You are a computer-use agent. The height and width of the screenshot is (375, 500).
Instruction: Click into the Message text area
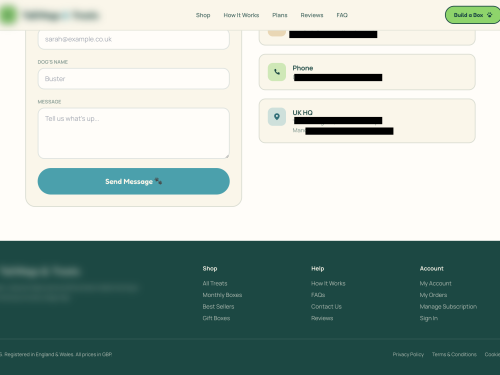134,133
